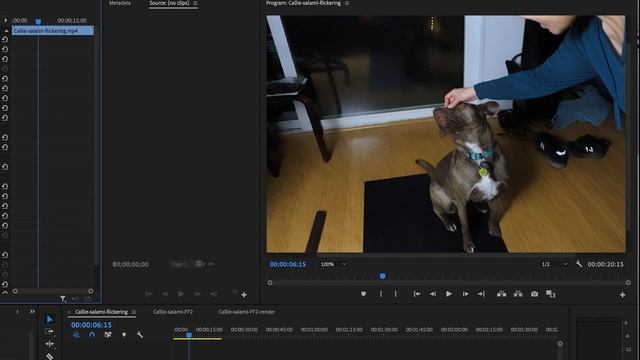Toggle insert sequences as nests icon

tap(76, 335)
